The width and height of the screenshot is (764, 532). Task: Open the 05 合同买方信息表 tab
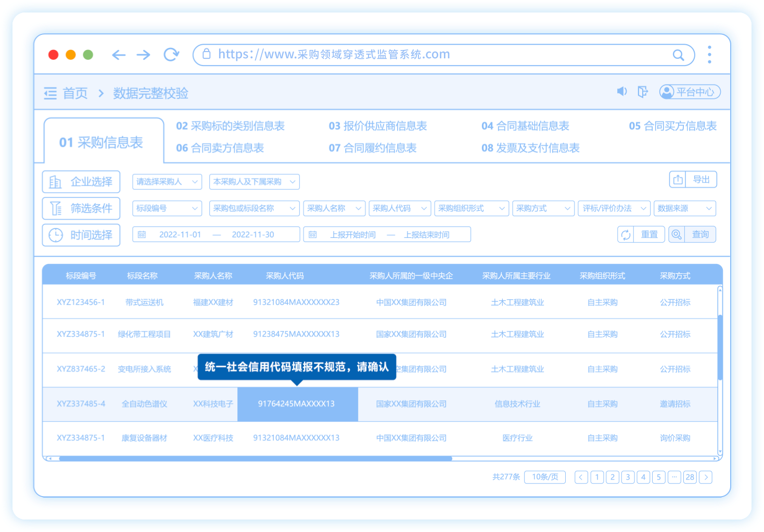(673, 126)
